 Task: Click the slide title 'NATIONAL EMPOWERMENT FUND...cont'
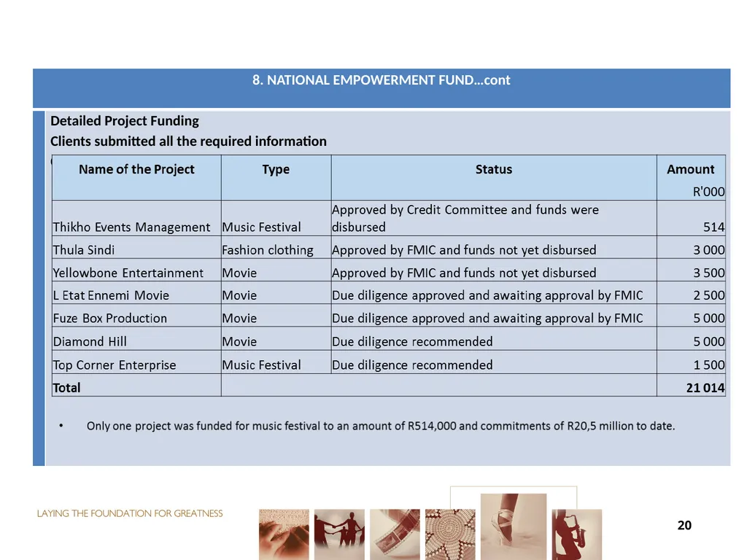(381, 80)
